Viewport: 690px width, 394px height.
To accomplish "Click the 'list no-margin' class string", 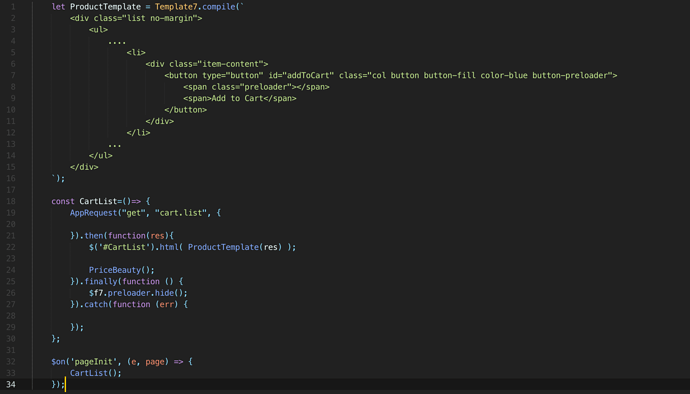I will [160, 18].
